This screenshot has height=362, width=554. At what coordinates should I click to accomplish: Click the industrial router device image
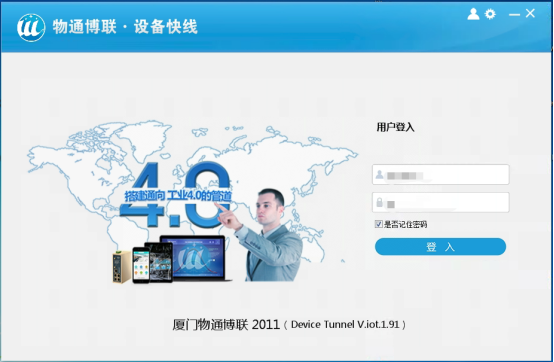coord(122,267)
